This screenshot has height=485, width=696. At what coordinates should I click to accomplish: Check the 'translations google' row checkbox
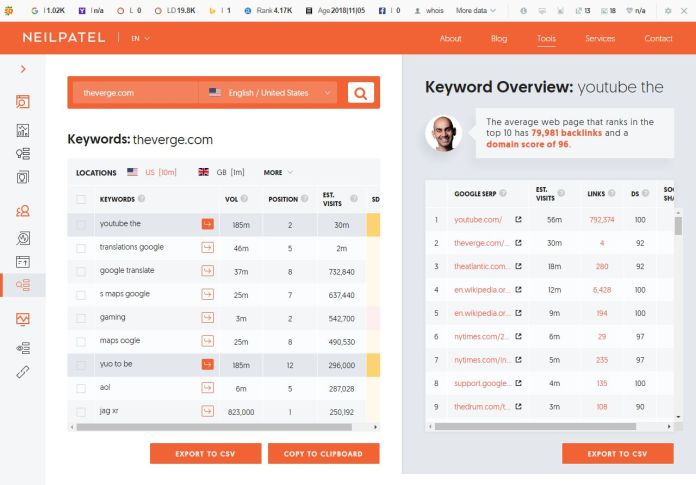(81, 248)
